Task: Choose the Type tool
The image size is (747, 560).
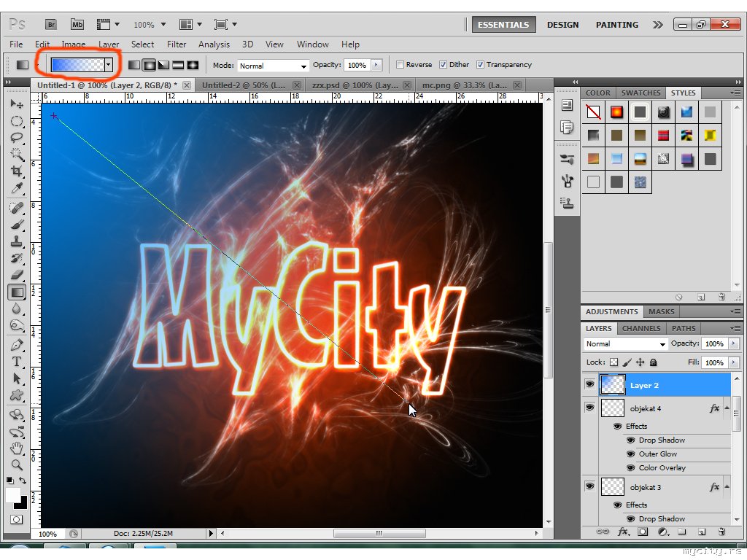Action: (16, 362)
